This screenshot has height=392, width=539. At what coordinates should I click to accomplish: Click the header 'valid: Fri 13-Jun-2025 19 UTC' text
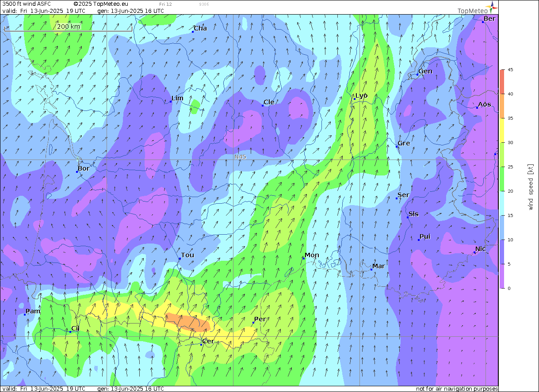[44, 11]
